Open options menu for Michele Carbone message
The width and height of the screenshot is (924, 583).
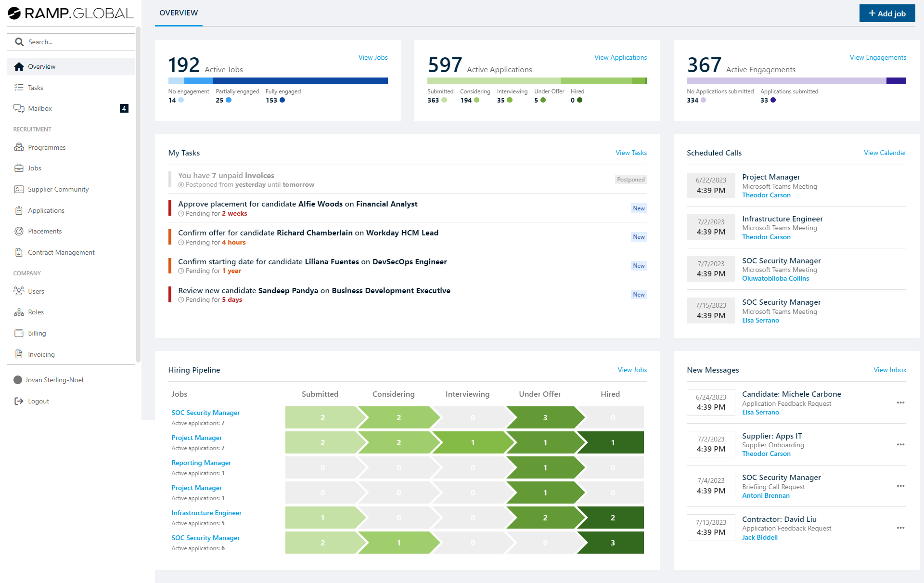tap(900, 402)
